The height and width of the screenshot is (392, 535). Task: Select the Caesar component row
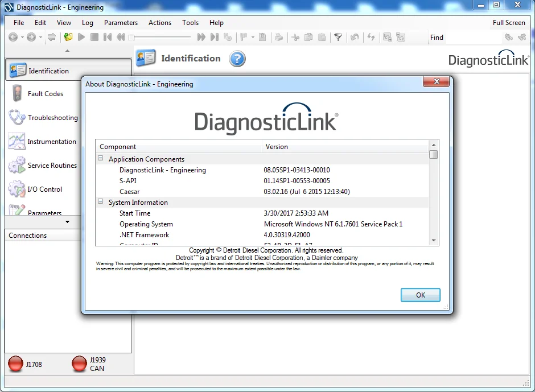coord(262,191)
